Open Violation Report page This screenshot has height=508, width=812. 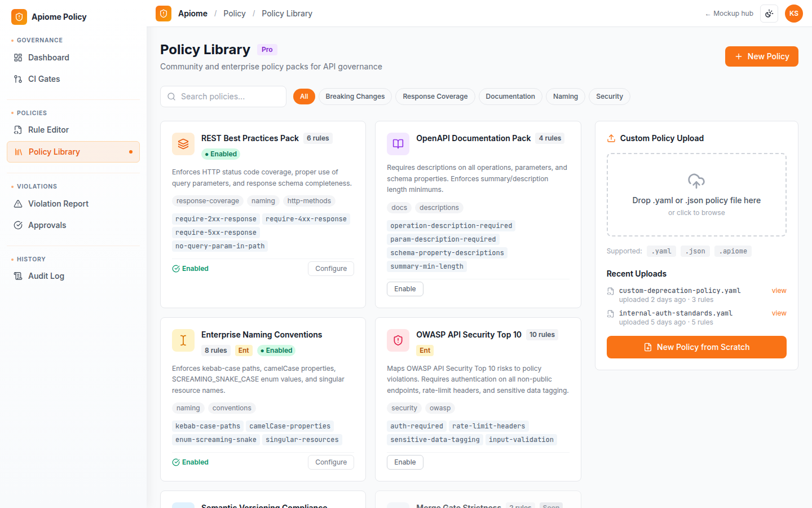tap(73, 204)
